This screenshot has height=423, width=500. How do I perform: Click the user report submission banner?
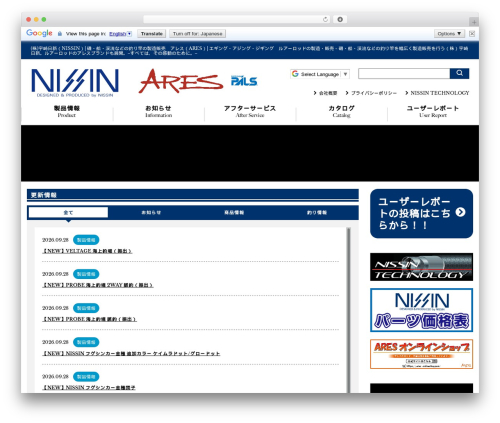tap(421, 213)
